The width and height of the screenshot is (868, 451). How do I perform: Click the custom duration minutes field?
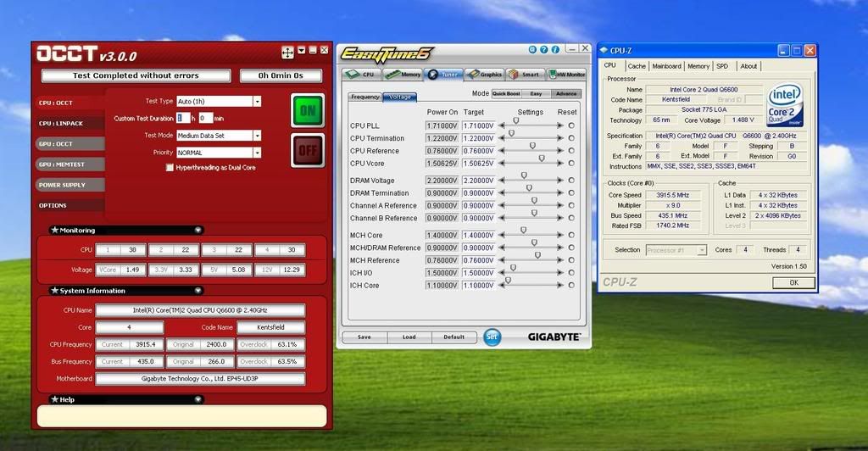(x=205, y=118)
